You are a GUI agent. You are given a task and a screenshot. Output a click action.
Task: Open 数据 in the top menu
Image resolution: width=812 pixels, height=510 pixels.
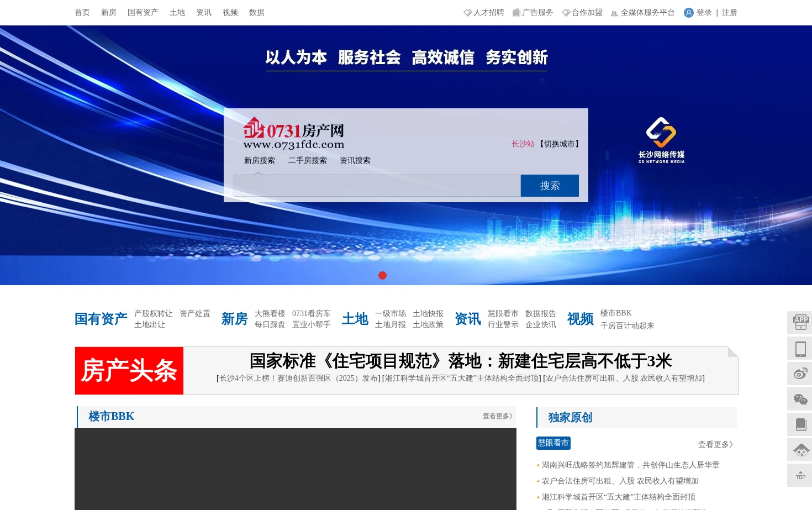(257, 13)
